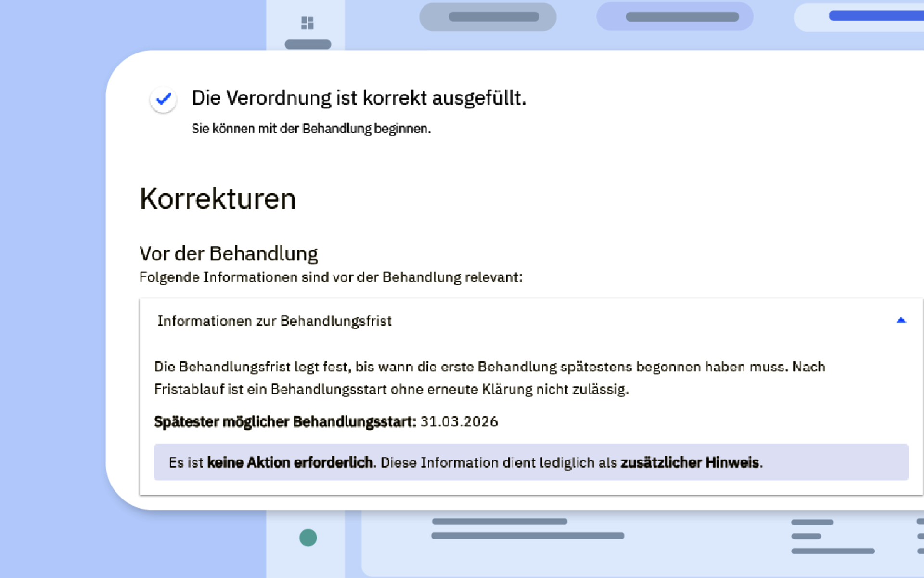Select the date 31.03.2026
Image resolution: width=924 pixels, height=578 pixels.
(459, 421)
